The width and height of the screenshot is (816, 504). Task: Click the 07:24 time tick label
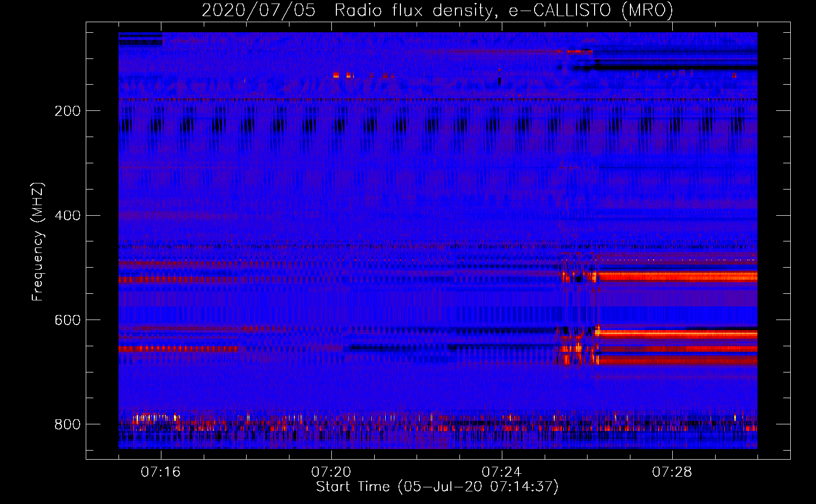[x=502, y=472]
